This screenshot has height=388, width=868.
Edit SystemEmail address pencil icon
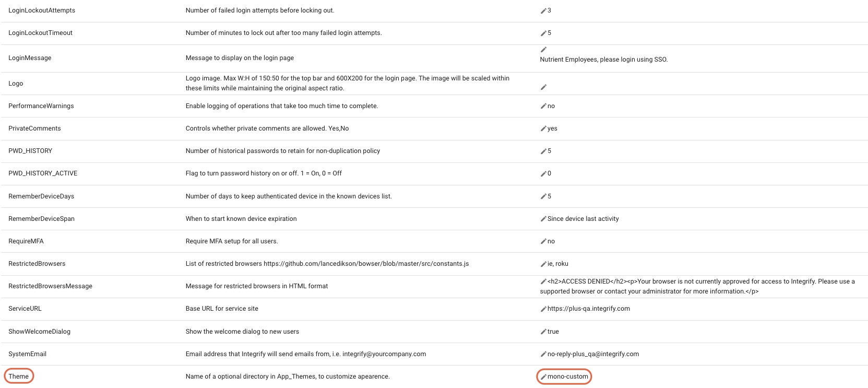543,354
